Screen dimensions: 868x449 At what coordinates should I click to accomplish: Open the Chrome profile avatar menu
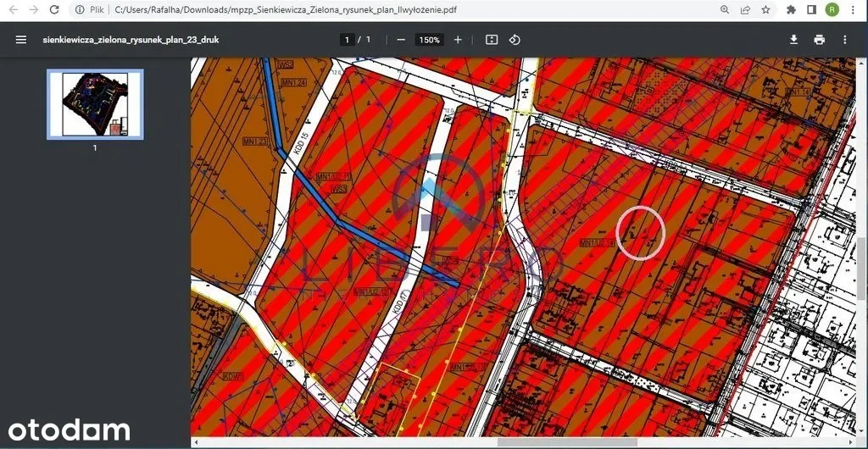click(x=832, y=10)
